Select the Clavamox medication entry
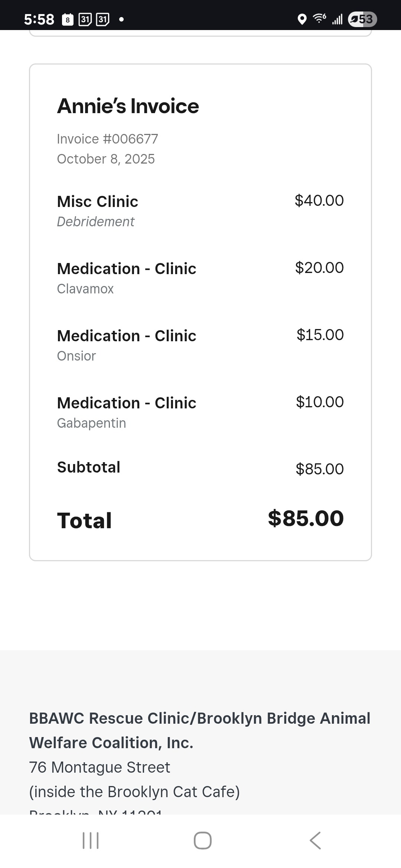 pyautogui.click(x=85, y=289)
